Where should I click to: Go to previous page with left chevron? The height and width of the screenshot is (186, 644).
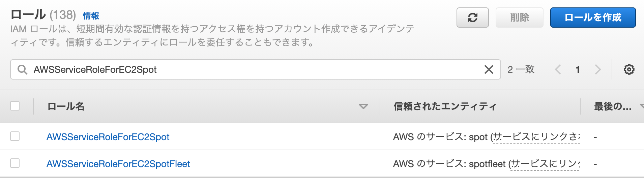point(558,69)
